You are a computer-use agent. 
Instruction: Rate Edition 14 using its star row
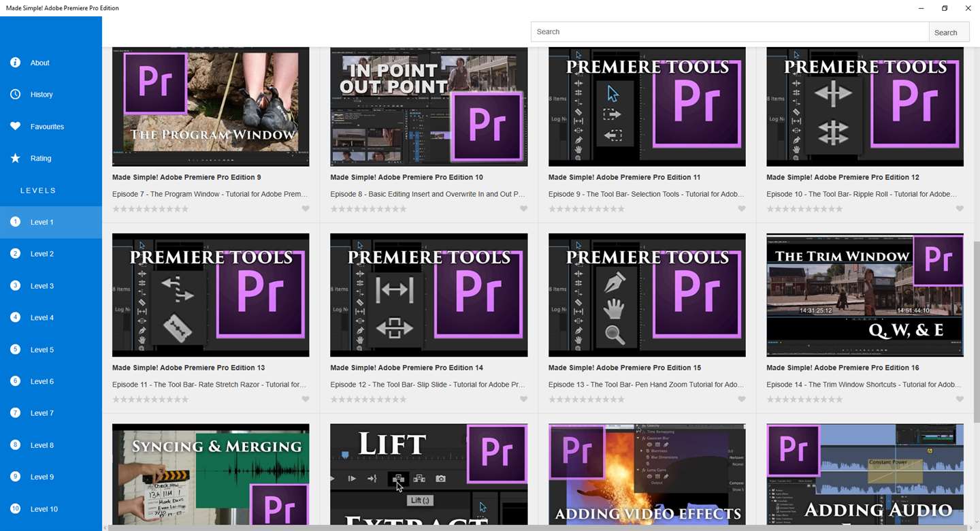368,400
